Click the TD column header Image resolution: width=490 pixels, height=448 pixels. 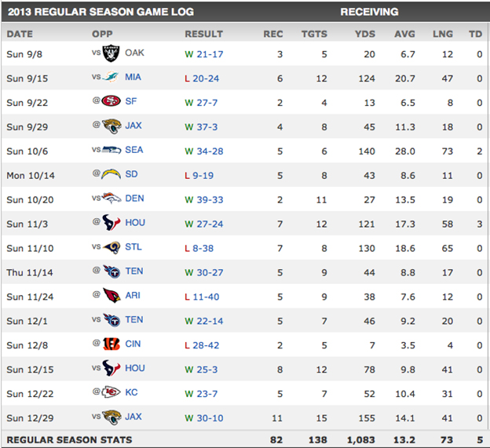click(476, 34)
